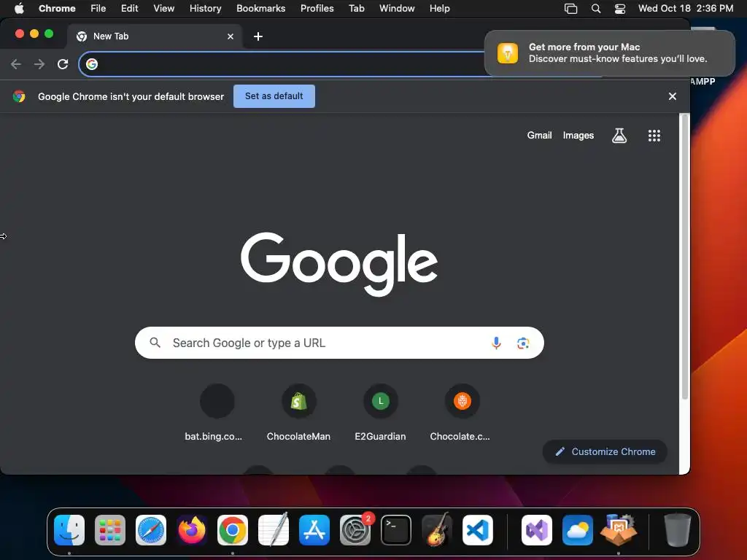Open the Help menu
This screenshot has width=747, height=560.
439,9
